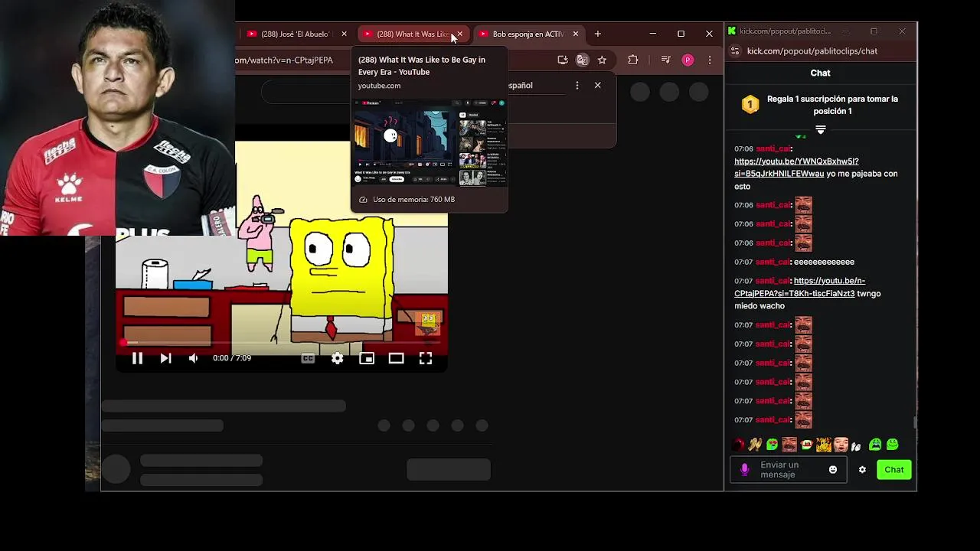Select the fire flame emote
Image resolution: width=980 pixels, height=551 pixels.
click(824, 445)
